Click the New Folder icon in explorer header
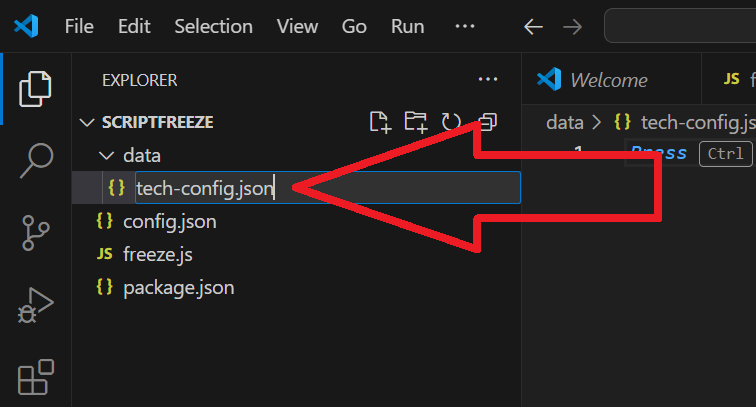Image resolution: width=756 pixels, height=407 pixels. coord(416,122)
